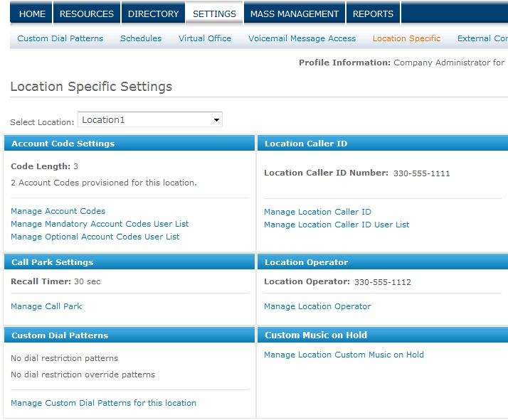
Task: Open Manage Location Caller ID User List
Action: click(337, 225)
